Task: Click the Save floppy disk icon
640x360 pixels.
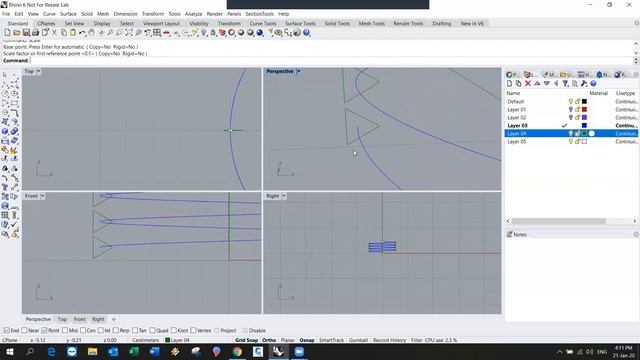Action: click(x=26, y=33)
